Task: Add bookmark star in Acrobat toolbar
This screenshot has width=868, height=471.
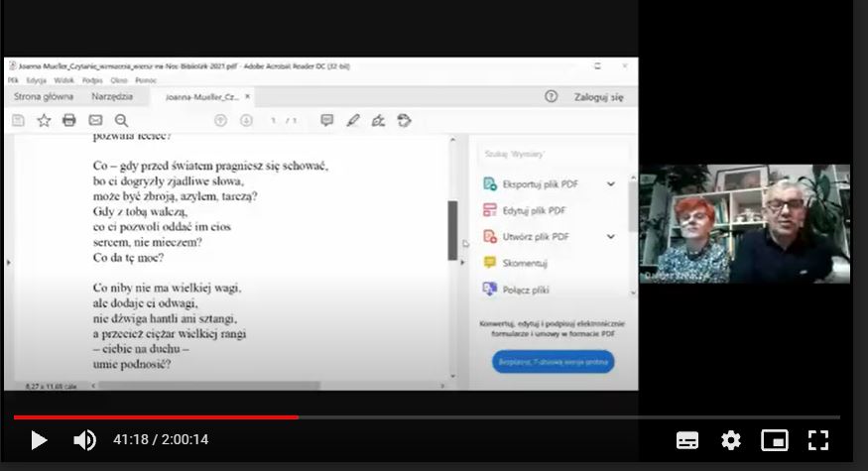Action: [x=44, y=120]
